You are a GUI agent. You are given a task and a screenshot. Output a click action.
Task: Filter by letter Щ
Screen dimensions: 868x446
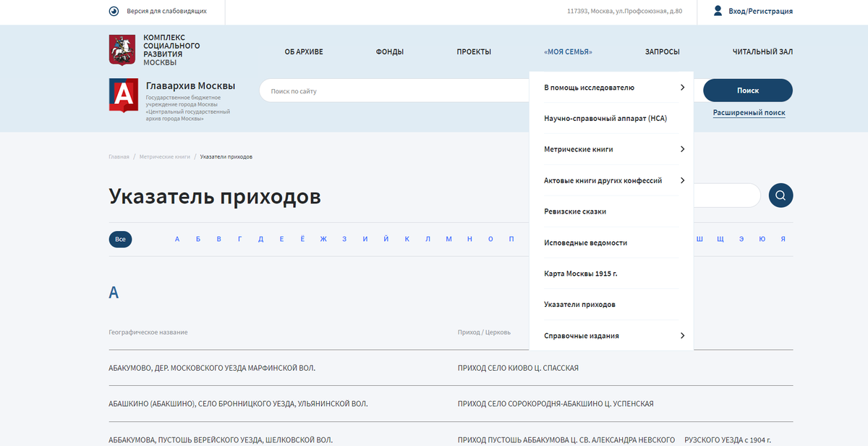[x=720, y=239]
